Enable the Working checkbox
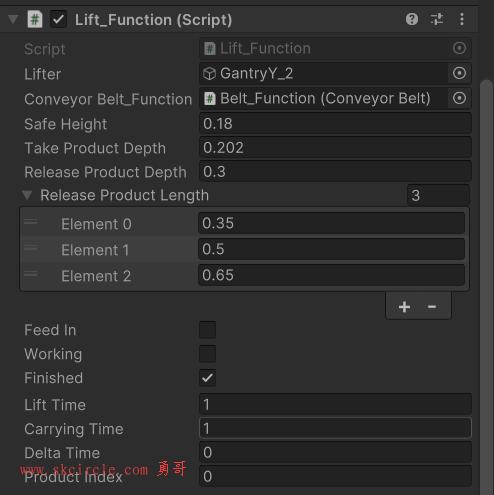Screen dimensions: 494x495 coord(207,354)
